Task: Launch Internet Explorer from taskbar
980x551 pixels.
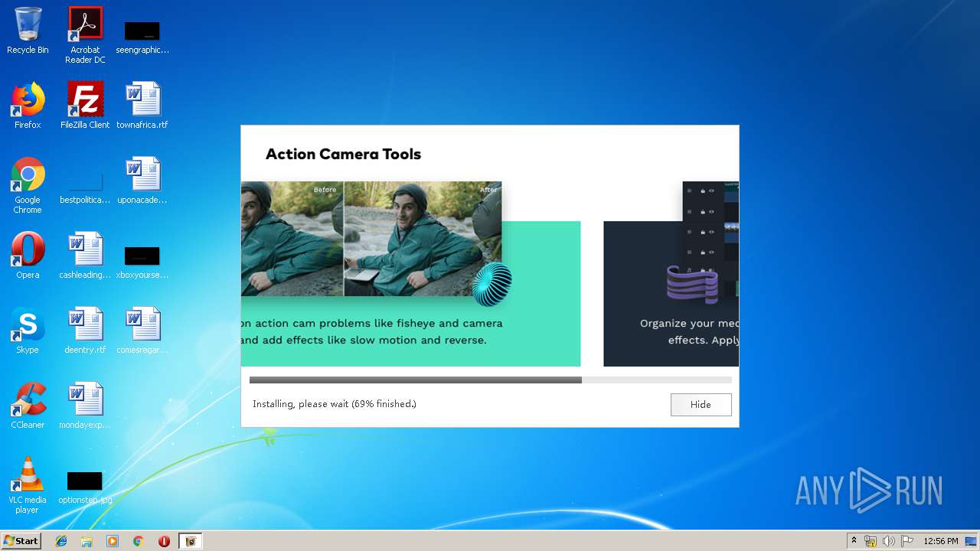Action: click(61, 541)
